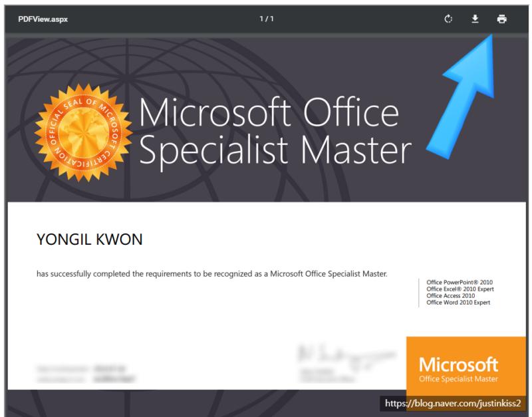532x417 pixels.
Task: Download the PDF certificate
Action: pos(475,19)
